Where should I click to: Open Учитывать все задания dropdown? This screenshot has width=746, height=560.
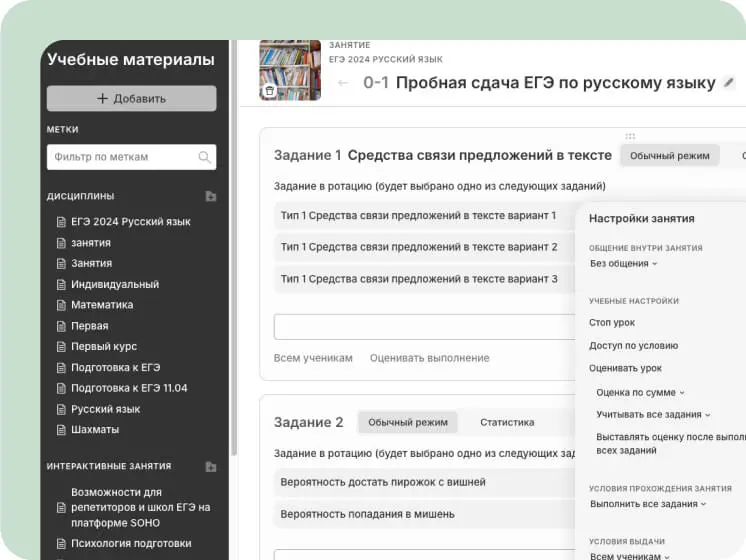[653, 414]
